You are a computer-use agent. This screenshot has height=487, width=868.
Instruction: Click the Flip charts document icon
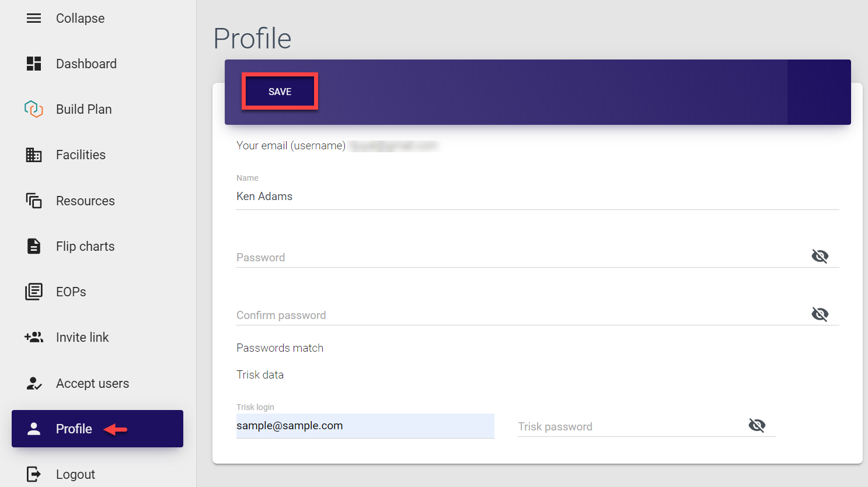[34, 246]
